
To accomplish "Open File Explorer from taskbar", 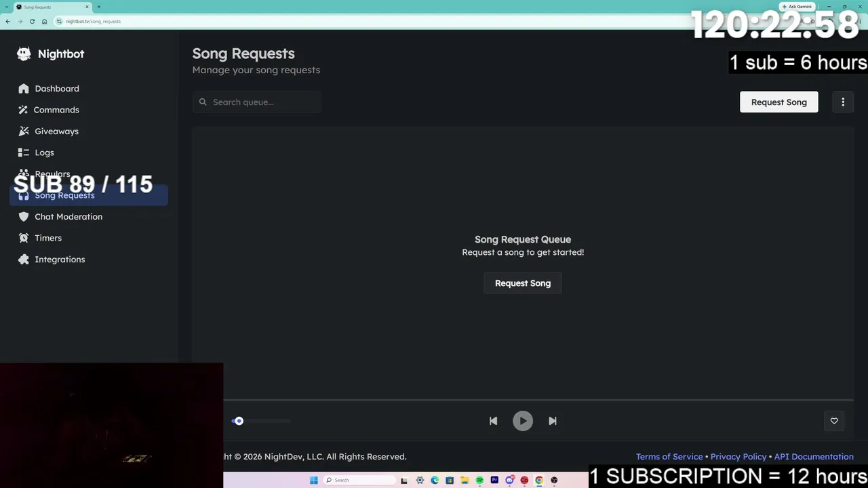I will (x=465, y=480).
